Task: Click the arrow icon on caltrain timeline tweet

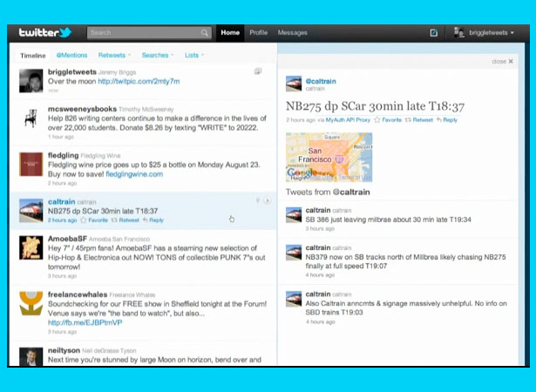Action: click(x=268, y=200)
